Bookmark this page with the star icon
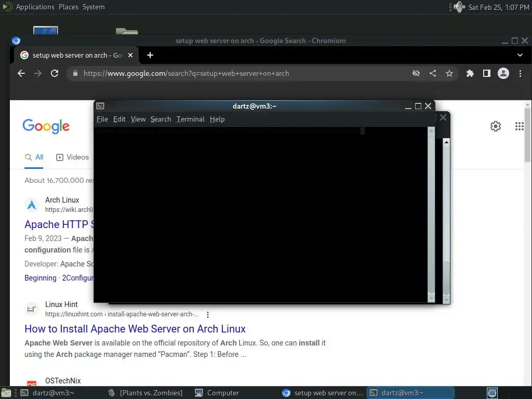 pos(449,73)
